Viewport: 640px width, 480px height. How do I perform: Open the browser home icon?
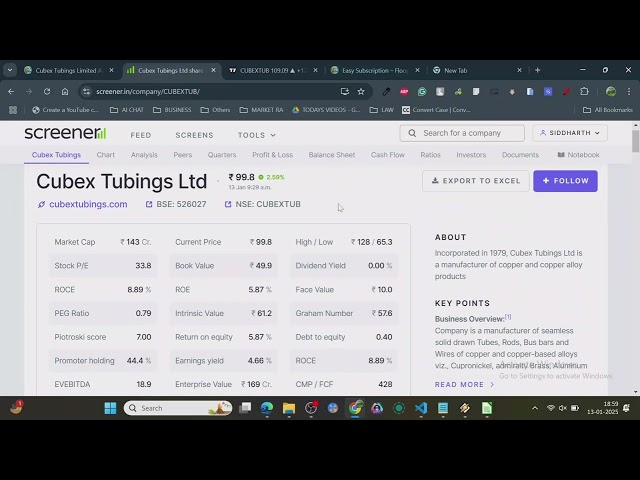point(65,91)
